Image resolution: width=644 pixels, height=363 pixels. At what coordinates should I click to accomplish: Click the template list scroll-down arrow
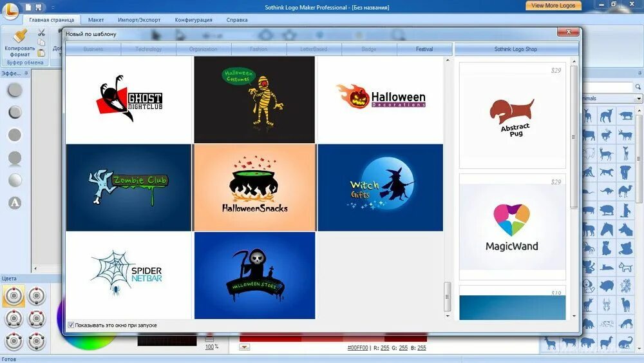click(448, 316)
